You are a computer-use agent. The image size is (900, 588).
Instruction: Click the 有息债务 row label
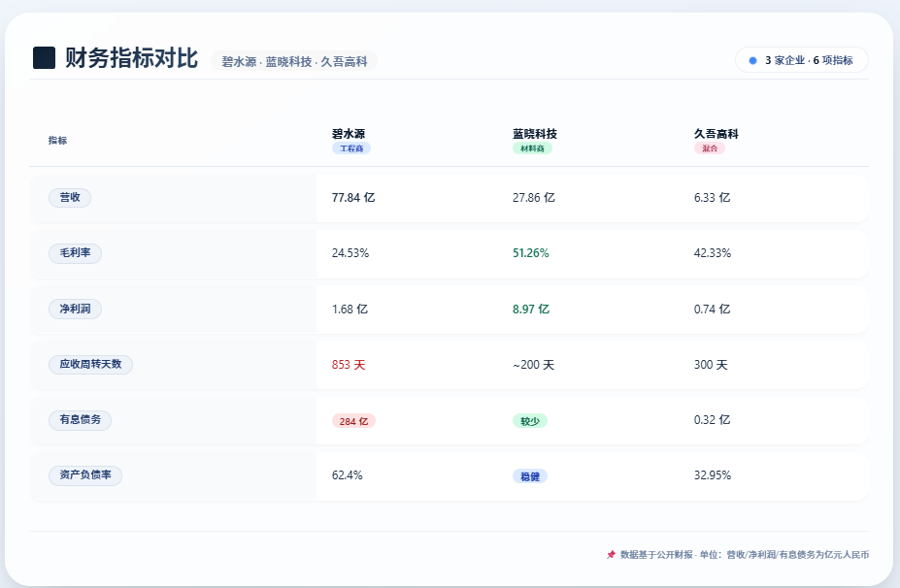[x=81, y=420]
